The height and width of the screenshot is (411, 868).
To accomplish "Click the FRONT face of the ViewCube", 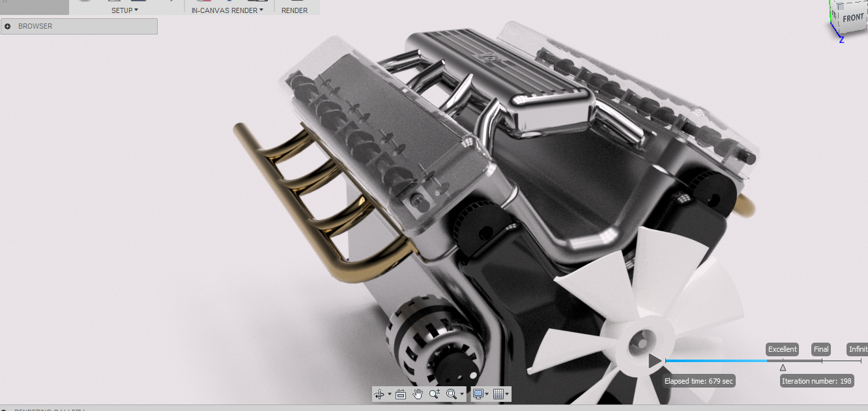I will click(x=852, y=18).
